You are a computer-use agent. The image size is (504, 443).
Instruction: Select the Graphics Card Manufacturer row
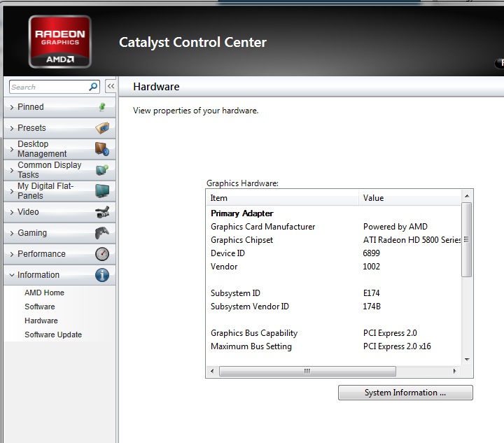[x=334, y=227]
